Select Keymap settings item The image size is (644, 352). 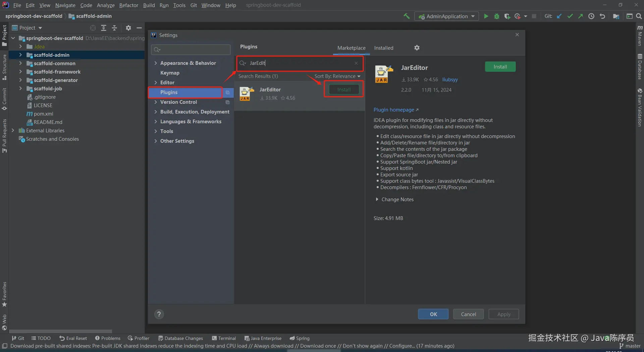coord(170,73)
